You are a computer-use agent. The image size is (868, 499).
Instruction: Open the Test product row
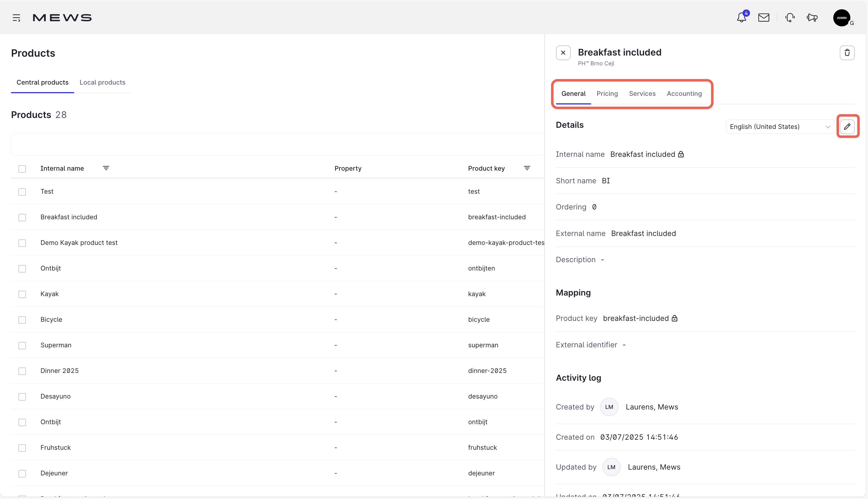277,191
